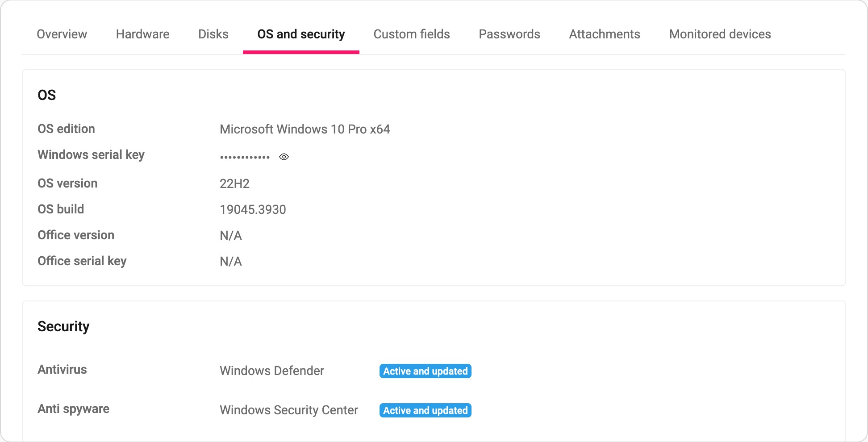Click the Microsoft Windows 10 Pro x64 value
The width and height of the screenshot is (868, 442).
click(x=305, y=129)
